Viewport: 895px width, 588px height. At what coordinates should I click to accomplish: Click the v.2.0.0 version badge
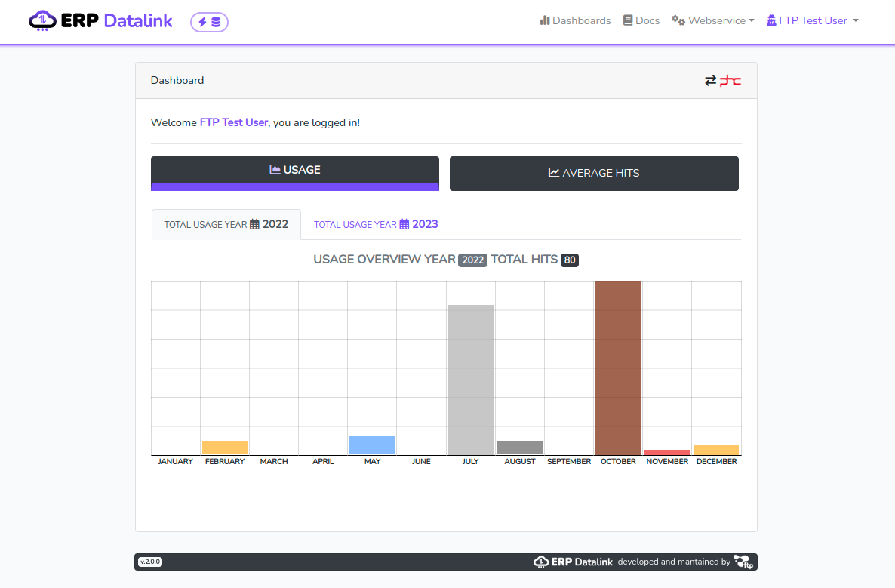coord(150,562)
